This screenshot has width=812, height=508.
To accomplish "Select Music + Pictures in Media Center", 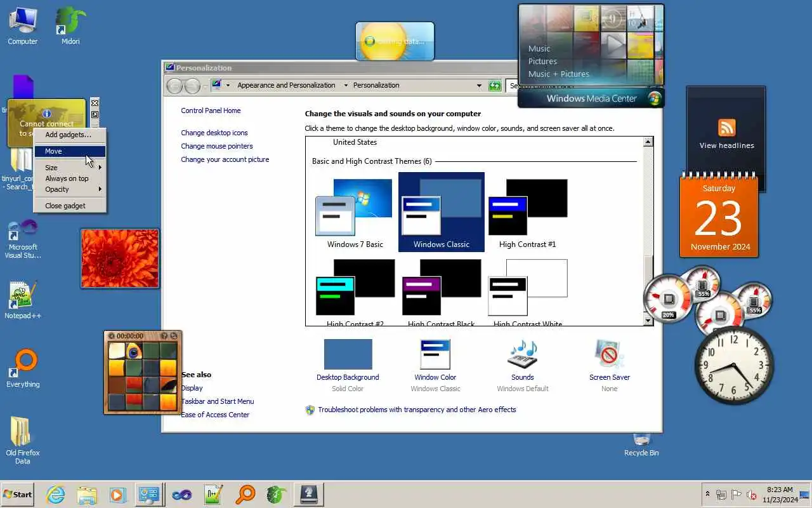I will pos(558,74).
